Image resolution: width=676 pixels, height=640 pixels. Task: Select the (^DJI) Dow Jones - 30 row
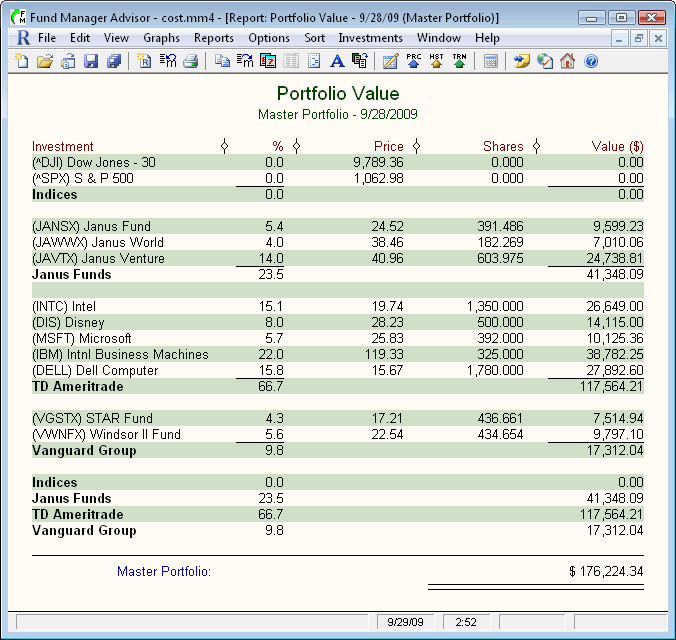click(x=338, y=162)
